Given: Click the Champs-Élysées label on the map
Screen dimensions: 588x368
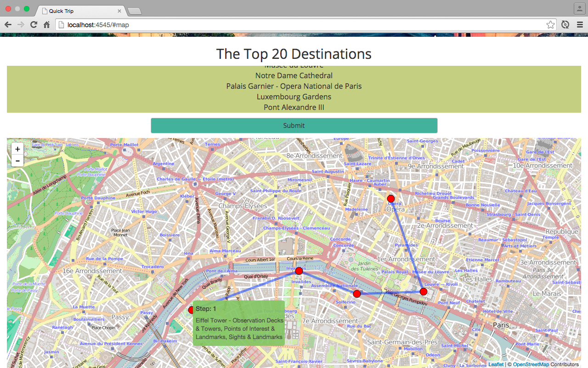Looking at the screenshot, I should click(243, 206).
